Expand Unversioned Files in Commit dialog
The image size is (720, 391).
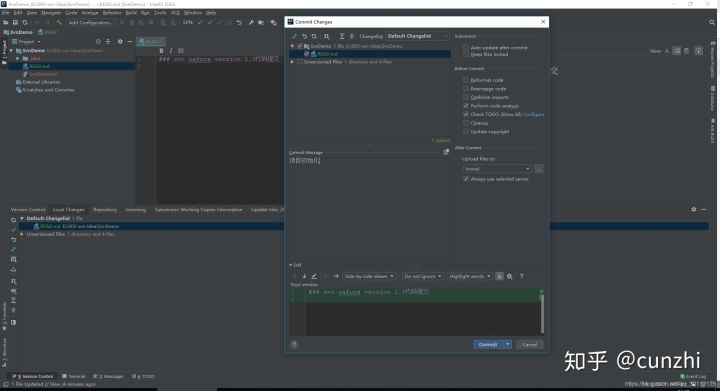point(292,61)
